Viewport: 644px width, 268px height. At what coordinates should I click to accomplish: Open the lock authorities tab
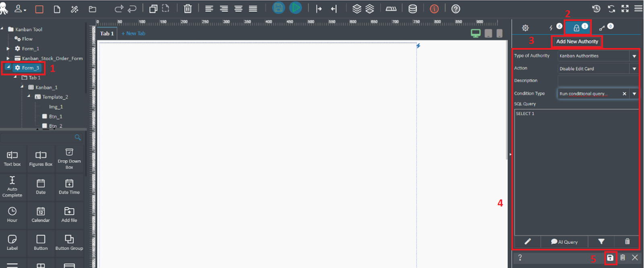click(577, 27)
